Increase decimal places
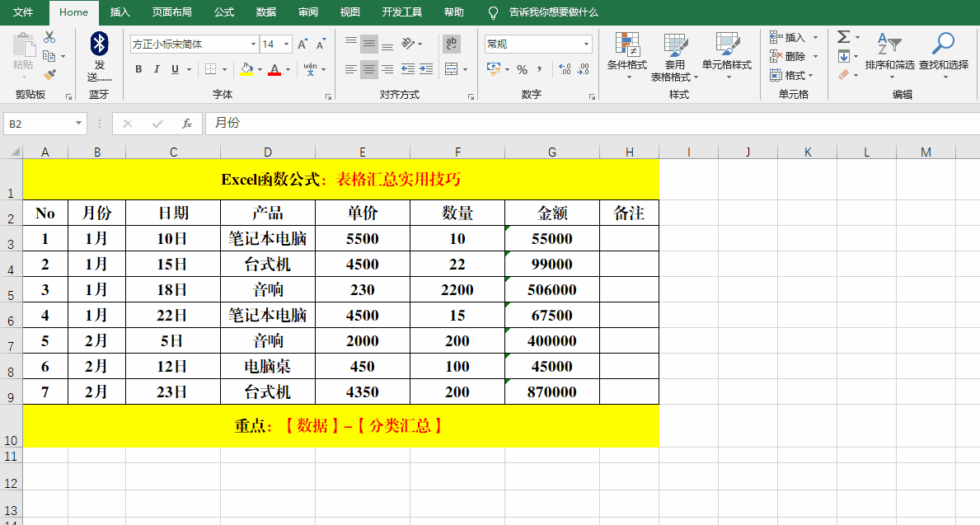980x525 pixels. (x=565, y=69)
